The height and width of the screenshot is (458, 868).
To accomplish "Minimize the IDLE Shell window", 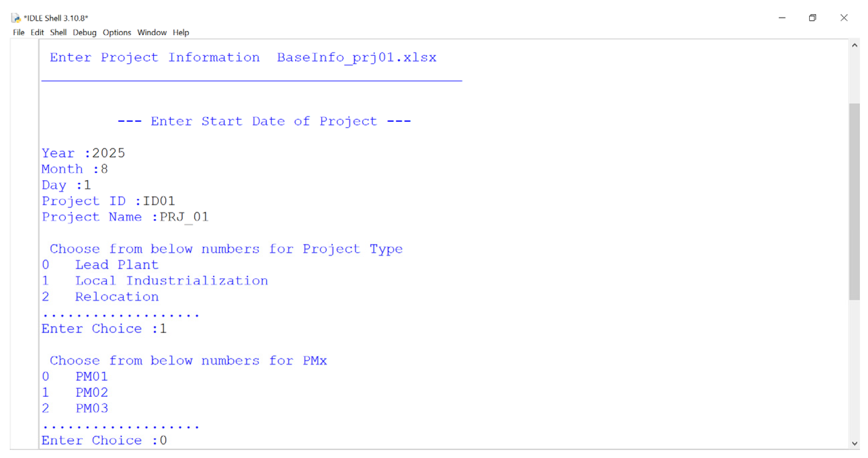I will (782, 18).
